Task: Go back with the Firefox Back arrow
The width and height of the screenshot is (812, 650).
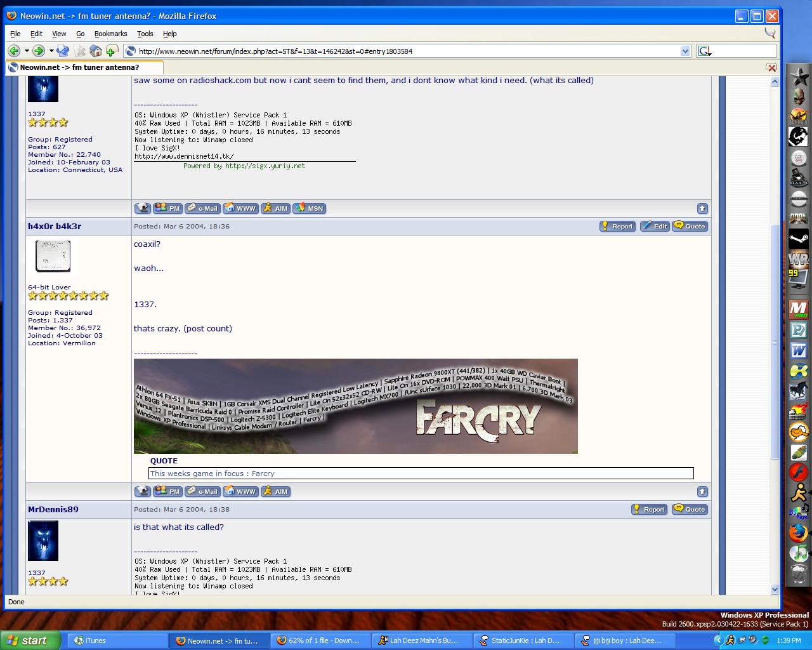Action: [13, 51]
